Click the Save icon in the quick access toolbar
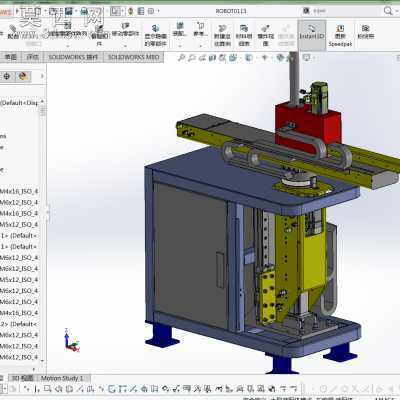Viewport: 400px width, 400px height. [x=69, y=11]
